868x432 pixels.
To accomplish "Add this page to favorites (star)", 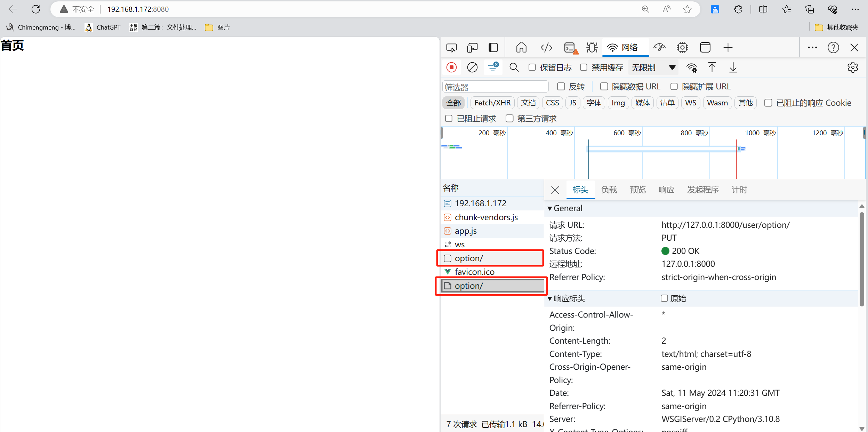I will [x=687, y=9].
